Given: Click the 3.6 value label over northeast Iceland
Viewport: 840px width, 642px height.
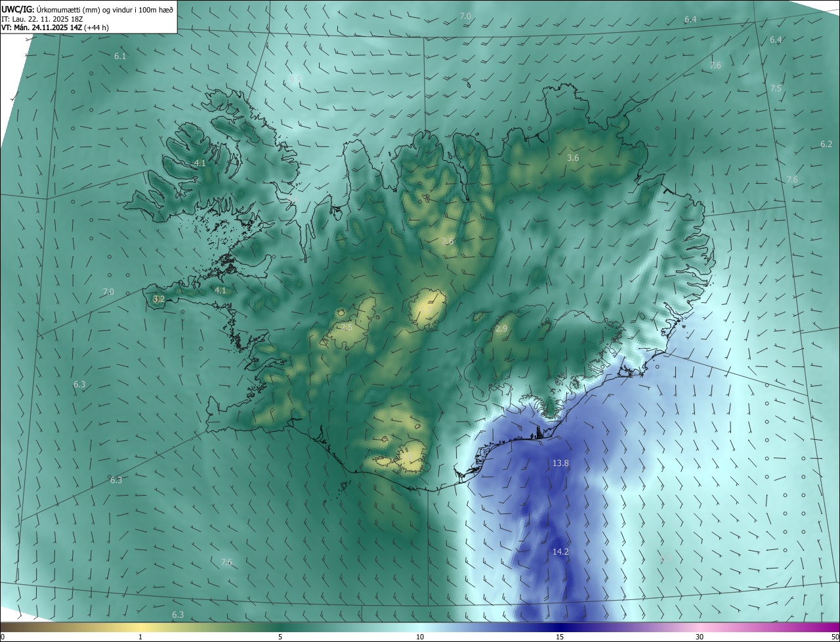Looking at the screenshot, I should [x=573, y=158].
